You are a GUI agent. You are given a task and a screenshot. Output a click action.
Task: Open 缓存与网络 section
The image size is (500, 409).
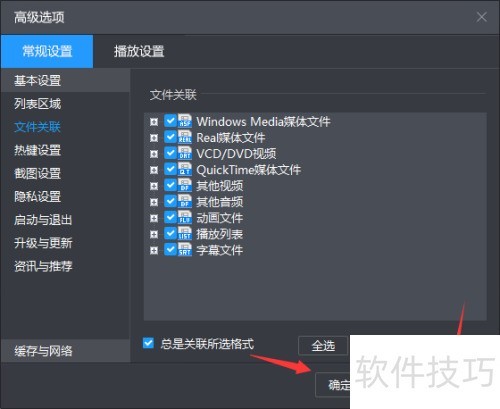65,351
